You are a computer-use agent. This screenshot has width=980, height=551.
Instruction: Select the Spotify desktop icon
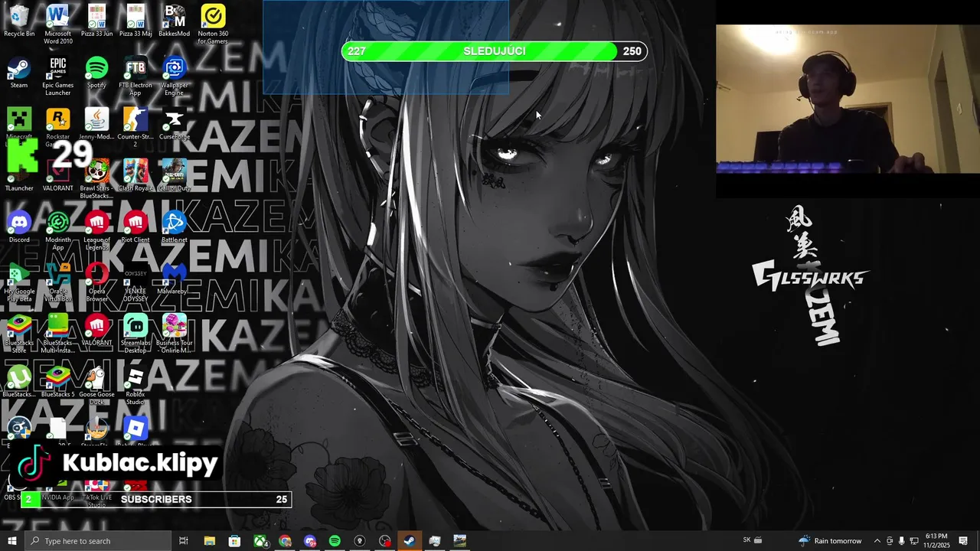[x=96, y=72]
